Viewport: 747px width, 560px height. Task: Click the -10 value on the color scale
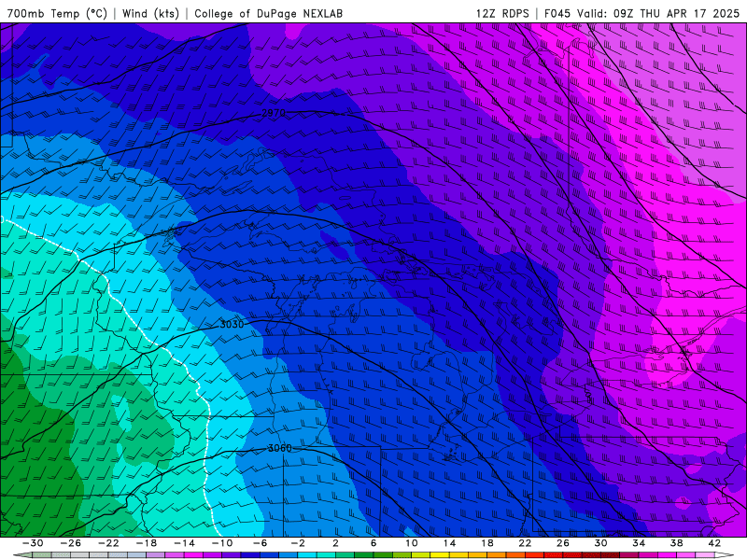pyautogui.click(x=222, y=543)
